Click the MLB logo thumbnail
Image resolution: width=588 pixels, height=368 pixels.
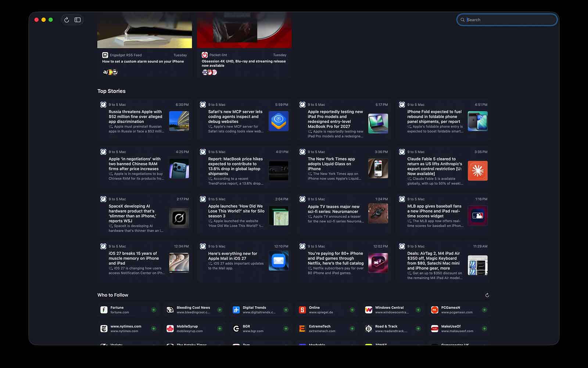[x=478, y=216]
